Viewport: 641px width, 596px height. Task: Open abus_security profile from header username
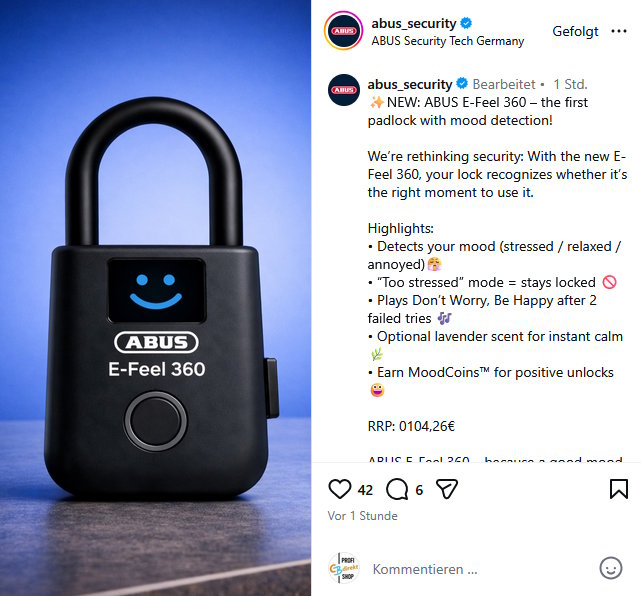tap(413, 24)
